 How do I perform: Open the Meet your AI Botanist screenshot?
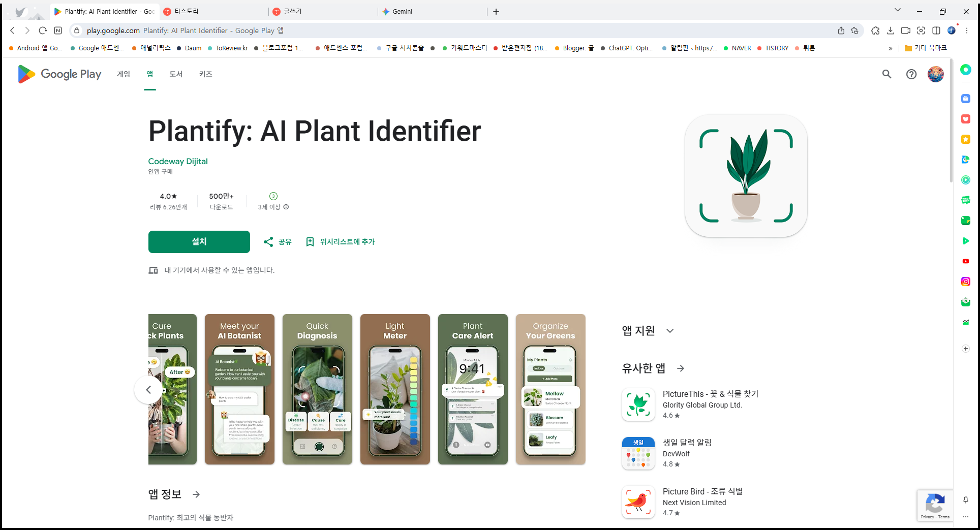[239, 389]
